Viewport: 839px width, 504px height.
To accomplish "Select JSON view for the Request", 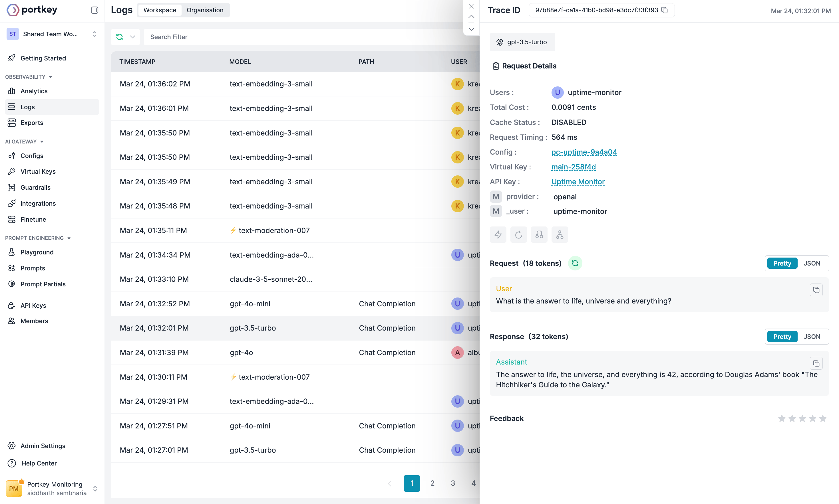I will pos(812,263).
